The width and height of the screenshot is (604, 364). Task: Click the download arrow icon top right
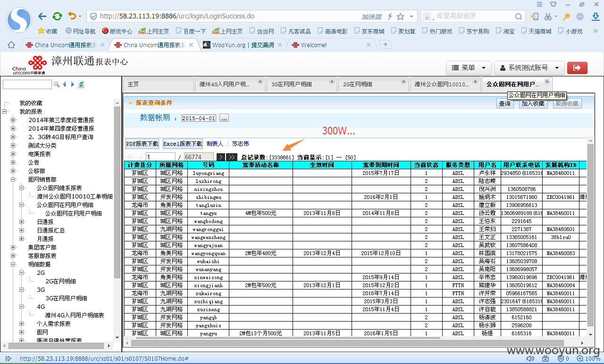tap(596, 17)
